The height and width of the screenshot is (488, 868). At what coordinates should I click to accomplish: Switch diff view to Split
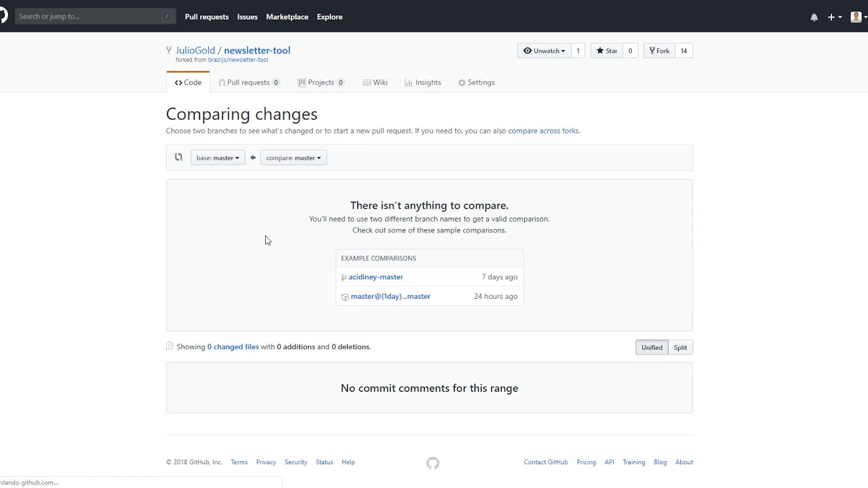[x=680, y=348]
